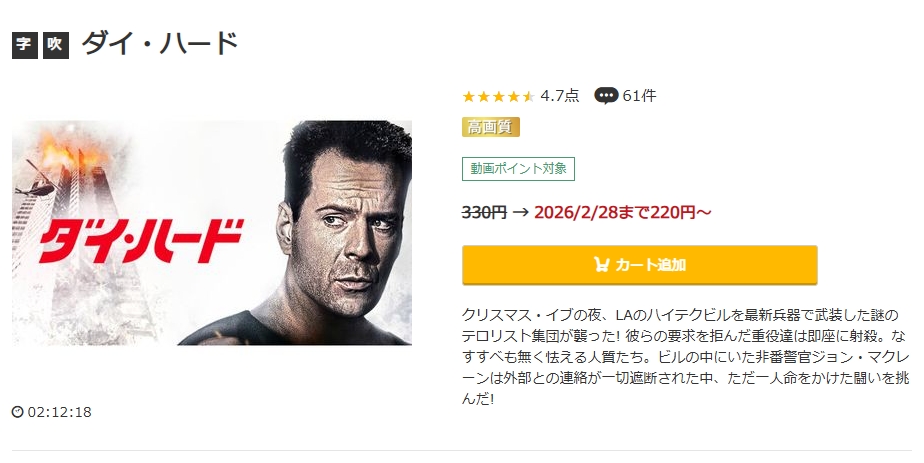Click the half-filled fifth rating star
This screenshot has width=924, height=463.
click(528, 97)
